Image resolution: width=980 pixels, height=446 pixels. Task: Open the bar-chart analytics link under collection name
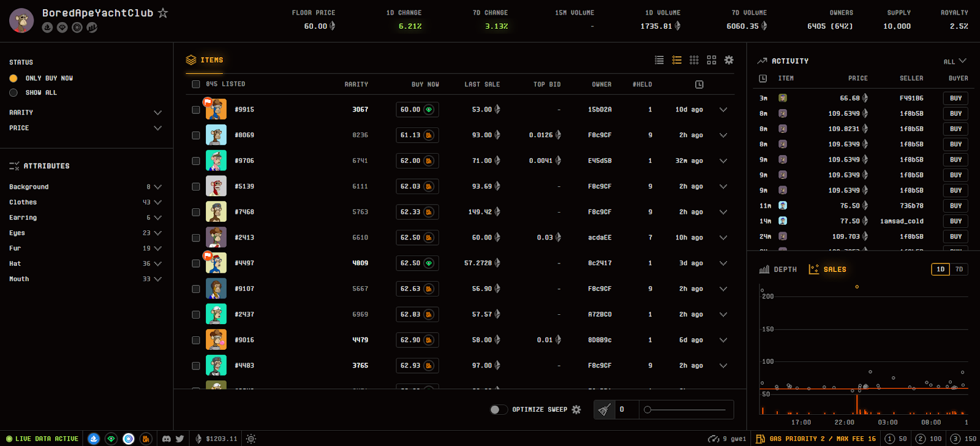click(x=92, y=28)
